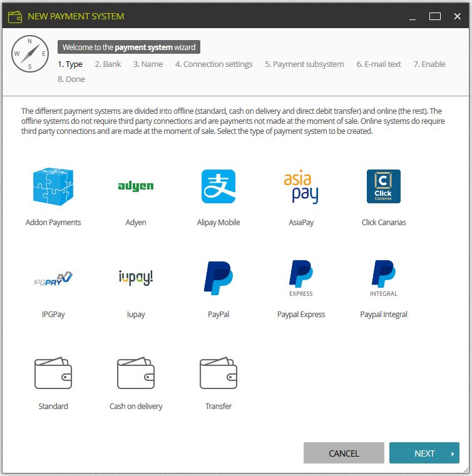This screenshot has height=476, width=472.
Task: Click the Click Canarias label
Action: [x=384, y=223]
